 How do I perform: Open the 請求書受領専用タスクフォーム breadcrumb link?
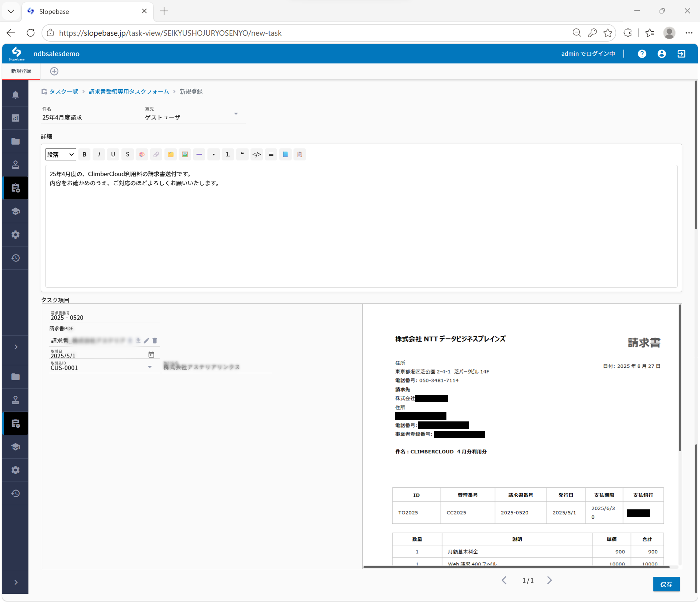(129, 92)
